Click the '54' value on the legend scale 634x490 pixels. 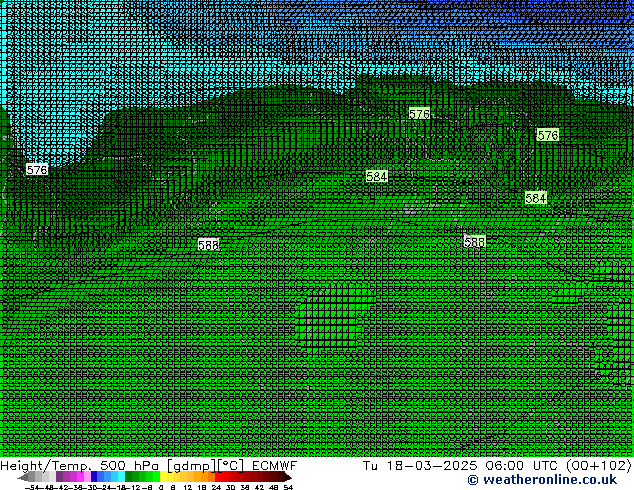point(288,488)
